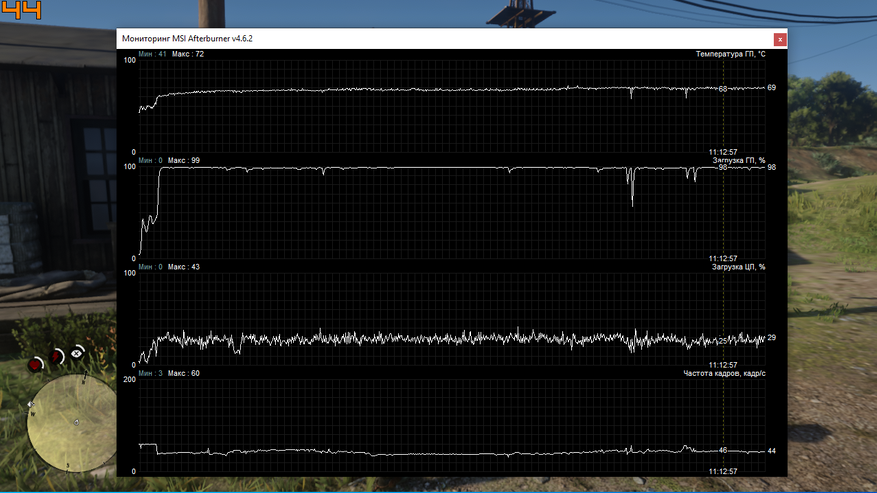The height and width of the screenshot is (493, 877).
Task: Click timestamp 11:12:57 under GPU load graph
Action: click(x=723, y=259)
